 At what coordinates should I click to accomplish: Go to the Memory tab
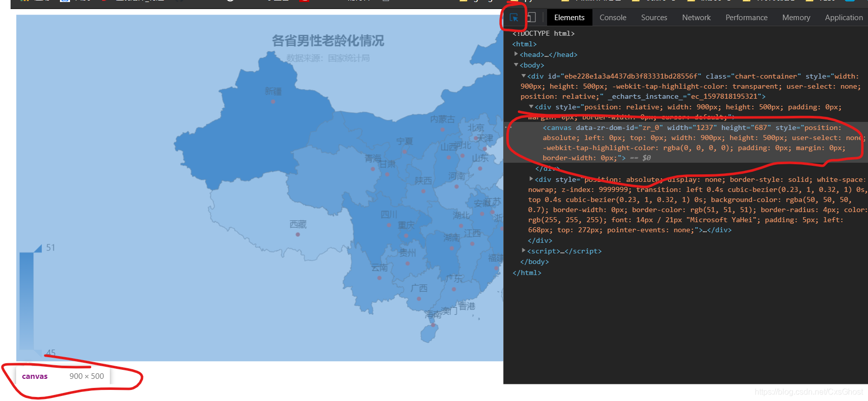[796, 18]
